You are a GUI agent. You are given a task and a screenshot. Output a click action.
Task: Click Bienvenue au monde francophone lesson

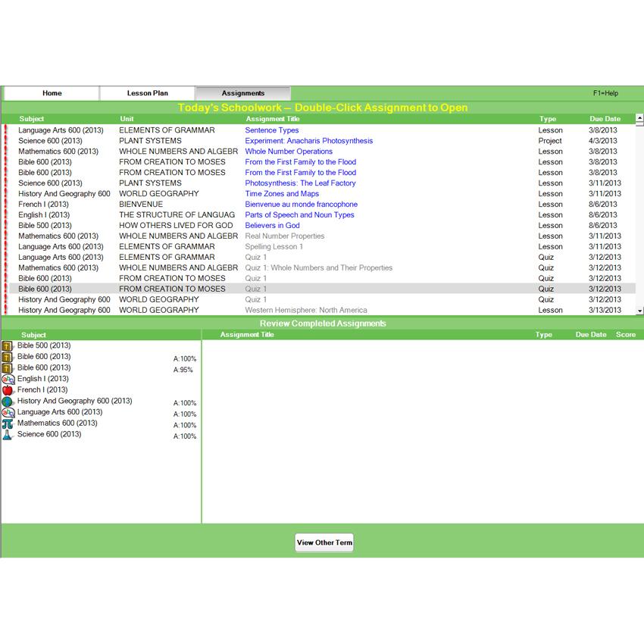(x=301, y=205)
